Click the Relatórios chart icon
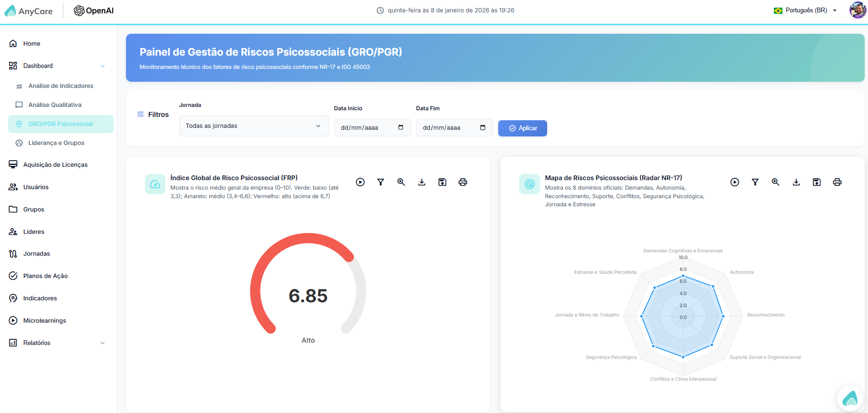 click(13, 343)
